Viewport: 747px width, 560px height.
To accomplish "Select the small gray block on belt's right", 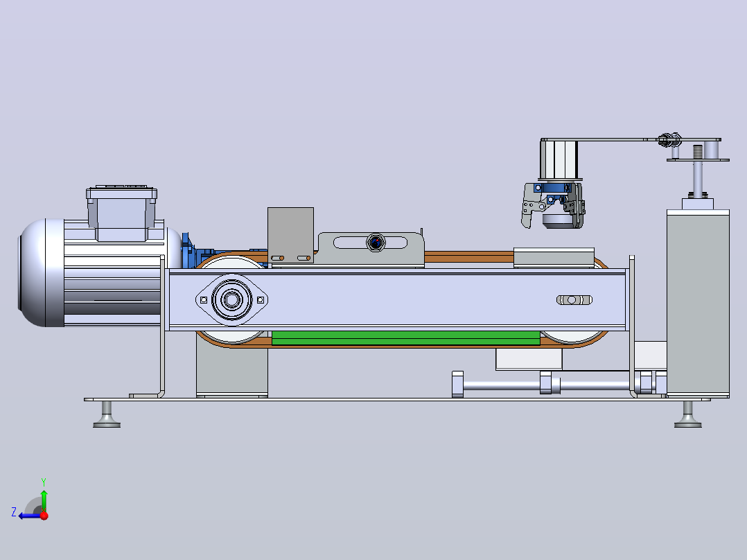I will coord(554,257).
